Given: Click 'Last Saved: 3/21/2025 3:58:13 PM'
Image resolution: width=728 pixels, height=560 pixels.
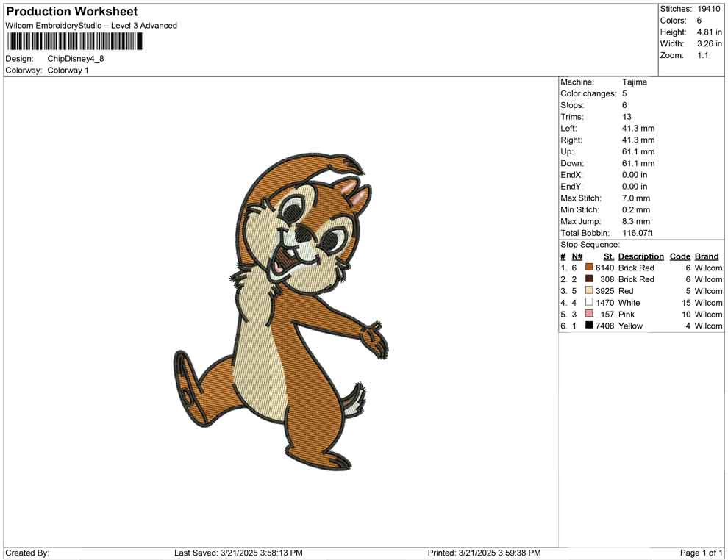Looking at the screenshot, I should click(238, 553).
